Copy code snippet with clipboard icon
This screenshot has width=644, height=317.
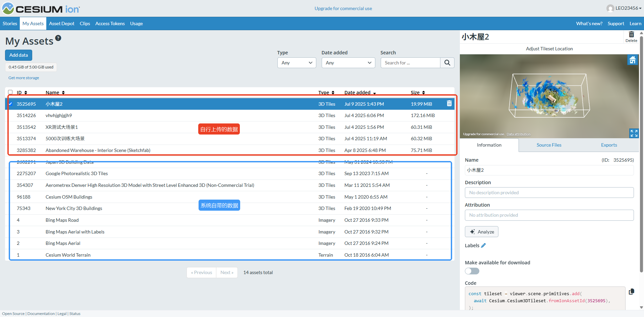[631, 292]
